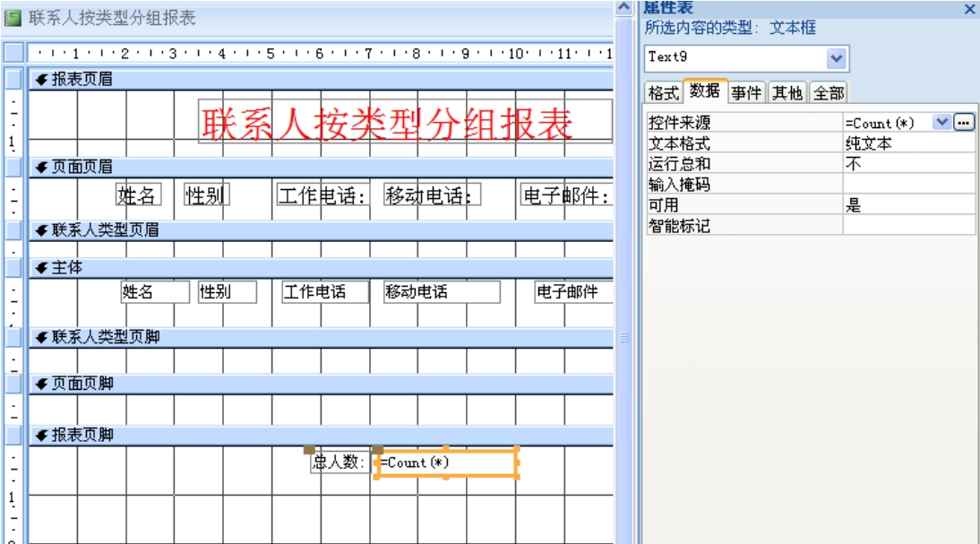The height and width of the screenshot is (544, 980).
Task: Select the 联系人类型页眉 section bar
Action: pyautogui.click(x=321, y=230)
